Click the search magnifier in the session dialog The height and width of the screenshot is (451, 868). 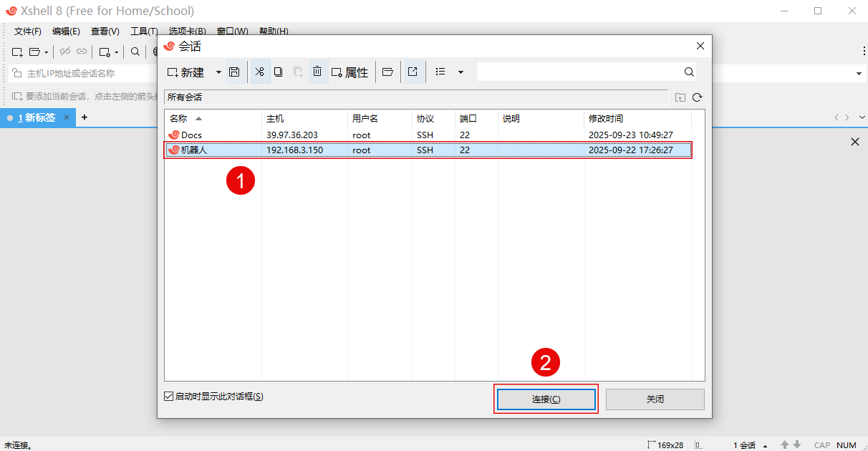pos(689,72)
